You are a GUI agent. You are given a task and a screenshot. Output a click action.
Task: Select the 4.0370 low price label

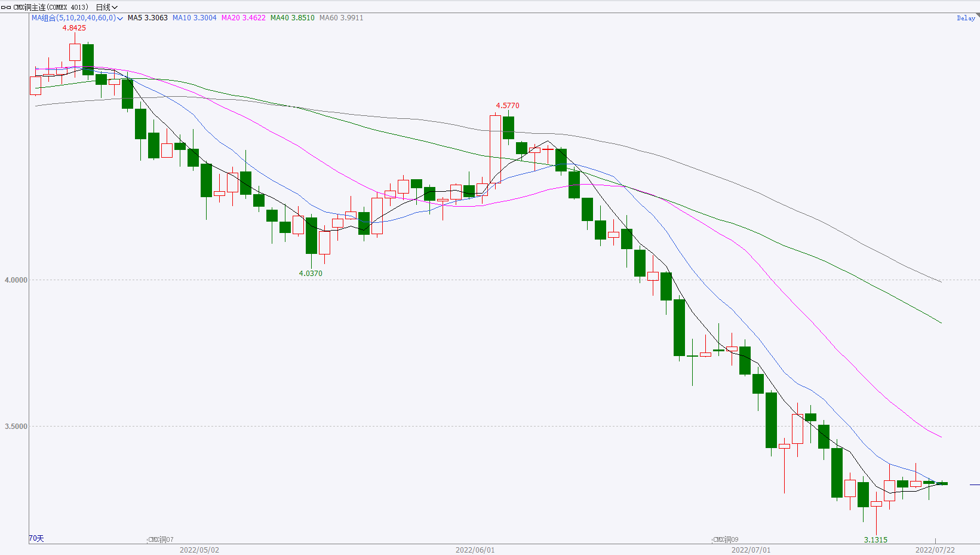pyautogui.click(x=311, y=274)
